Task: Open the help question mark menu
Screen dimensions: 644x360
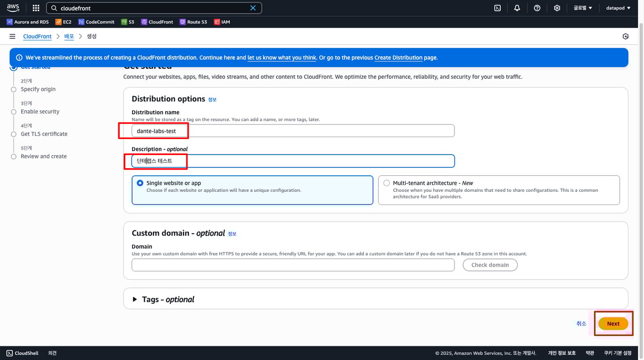Action: (x=537, y=8)
